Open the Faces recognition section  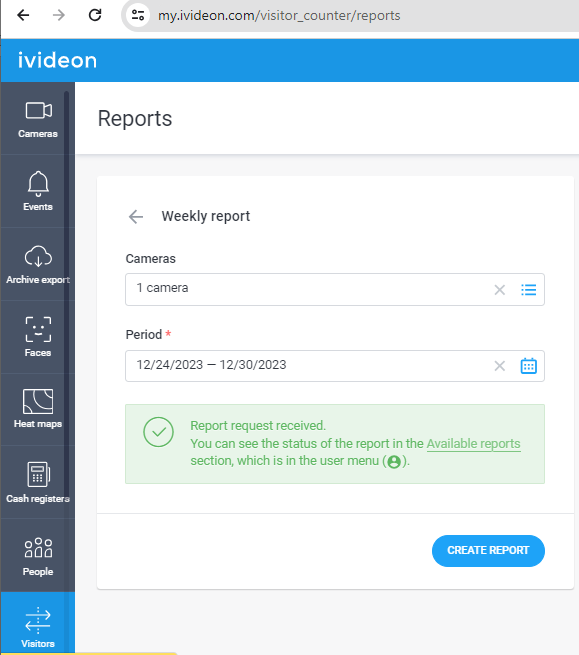(38, 337)
